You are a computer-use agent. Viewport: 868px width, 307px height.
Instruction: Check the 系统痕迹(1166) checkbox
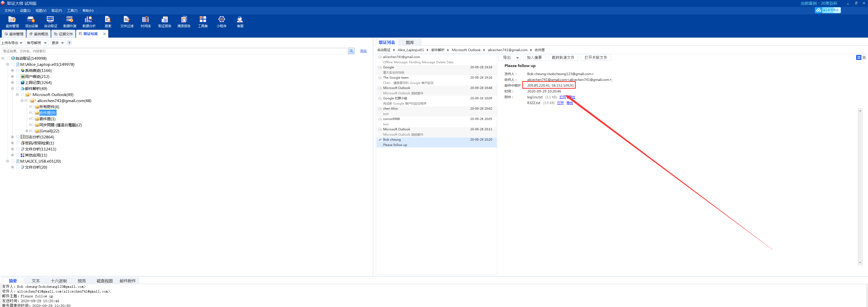(18, 70)
